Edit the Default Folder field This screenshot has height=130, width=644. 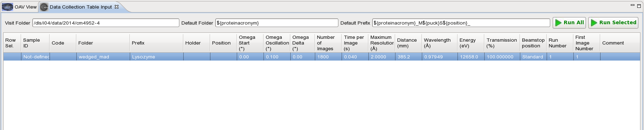(x=277, y=23)
